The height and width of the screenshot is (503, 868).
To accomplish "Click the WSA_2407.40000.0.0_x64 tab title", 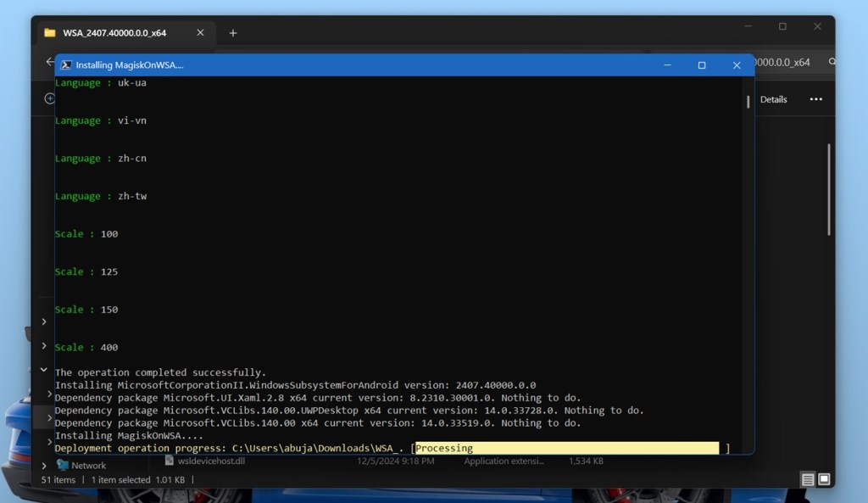I will 114,33.
